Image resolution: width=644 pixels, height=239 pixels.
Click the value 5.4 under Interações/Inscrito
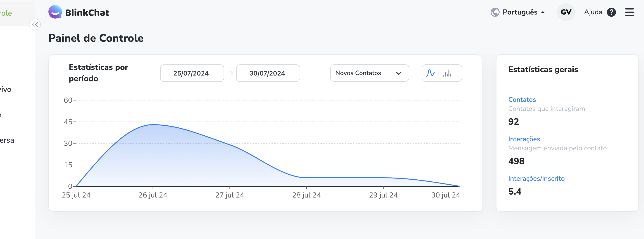point(515,191)
